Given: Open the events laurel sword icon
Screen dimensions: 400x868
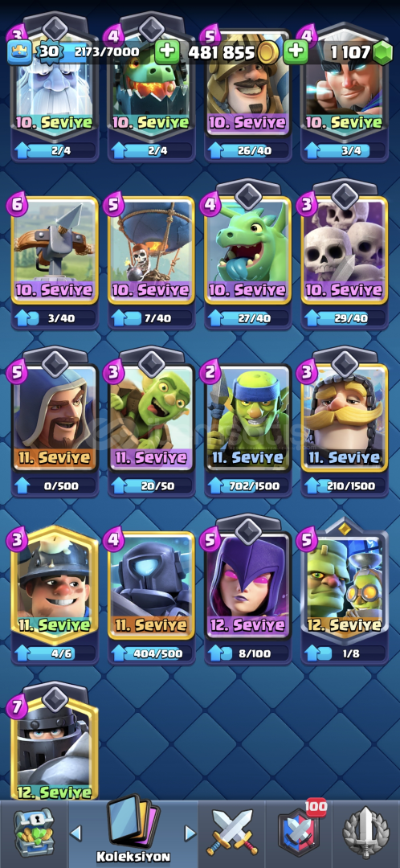Looking at the screenshot, I should [x=366, y=833].
